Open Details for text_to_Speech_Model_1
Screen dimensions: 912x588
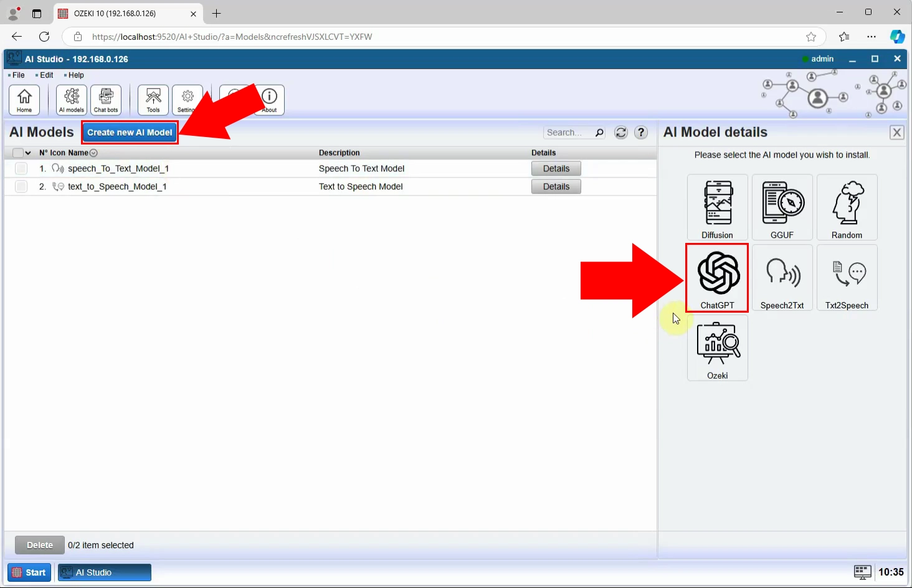pos(556,187)
